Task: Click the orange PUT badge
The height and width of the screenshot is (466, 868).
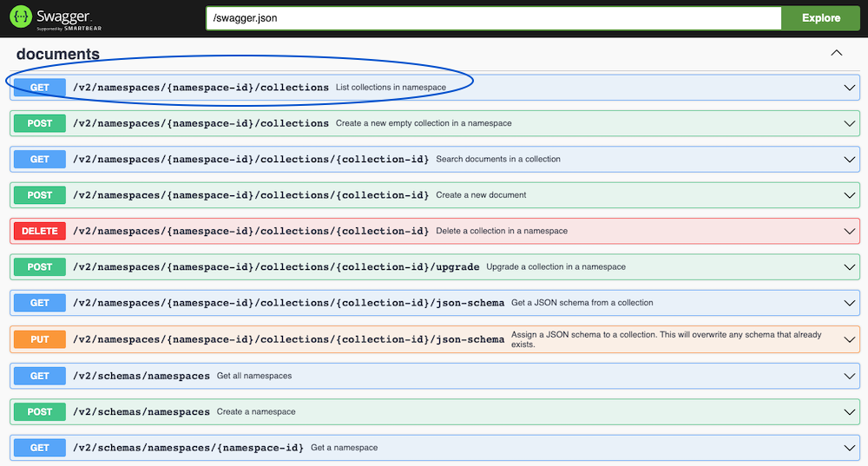Action: point(40,340)
